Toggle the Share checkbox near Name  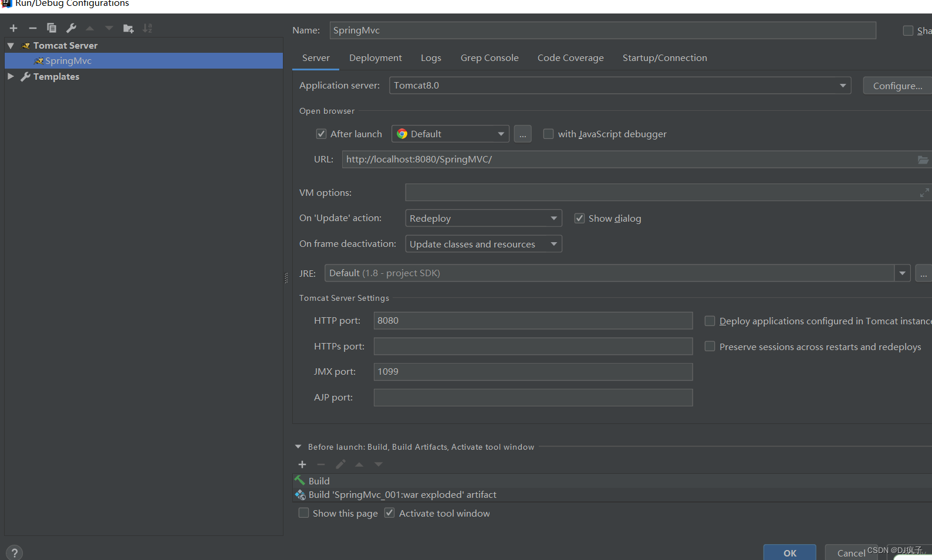(908, 30)
